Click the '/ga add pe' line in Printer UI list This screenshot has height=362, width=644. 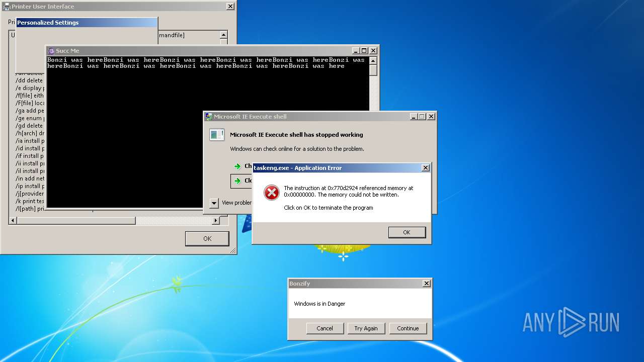point(30,111)
